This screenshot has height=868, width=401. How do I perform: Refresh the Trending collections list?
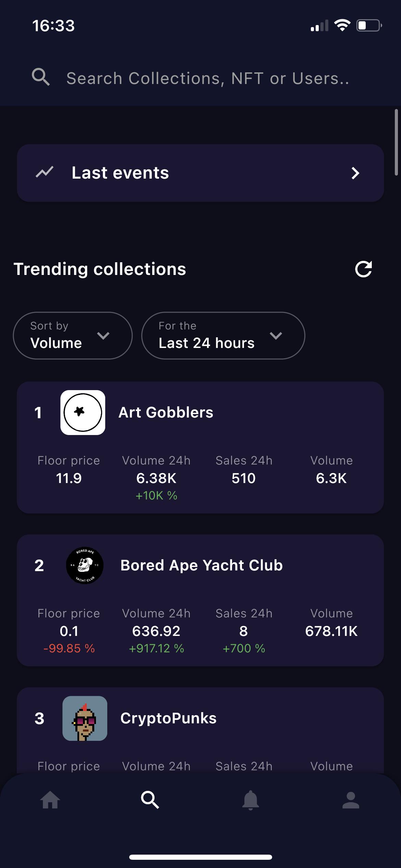(x=363, y=269)
